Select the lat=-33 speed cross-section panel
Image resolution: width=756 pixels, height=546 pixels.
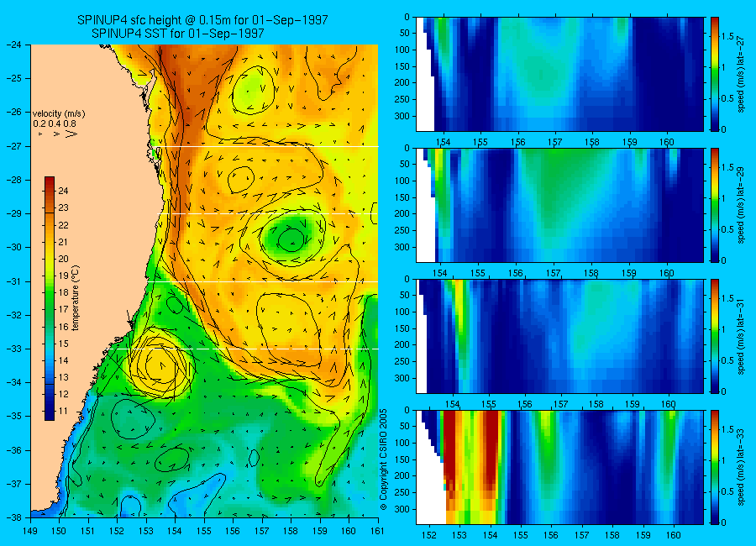point(559,467)
